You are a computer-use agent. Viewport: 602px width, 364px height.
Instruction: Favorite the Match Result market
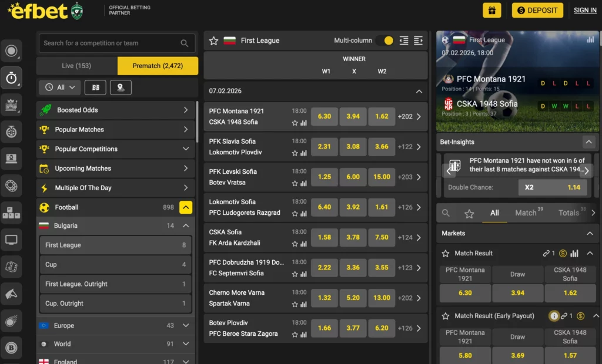446,253
